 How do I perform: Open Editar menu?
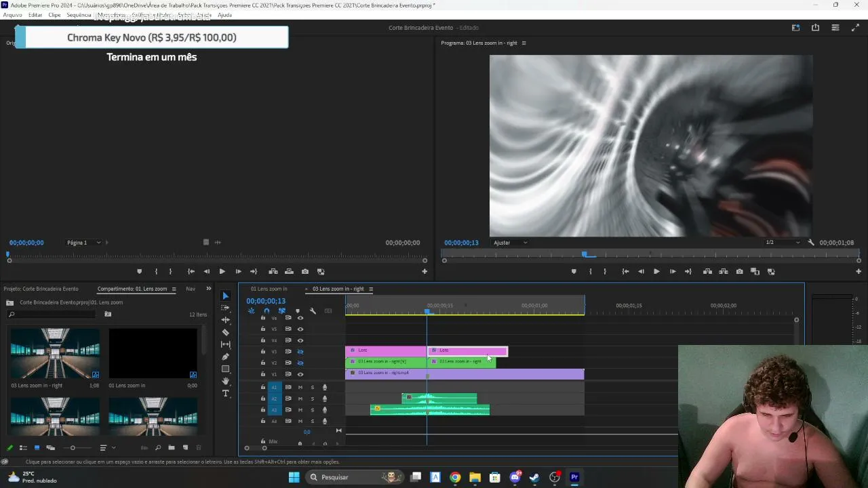35,15
